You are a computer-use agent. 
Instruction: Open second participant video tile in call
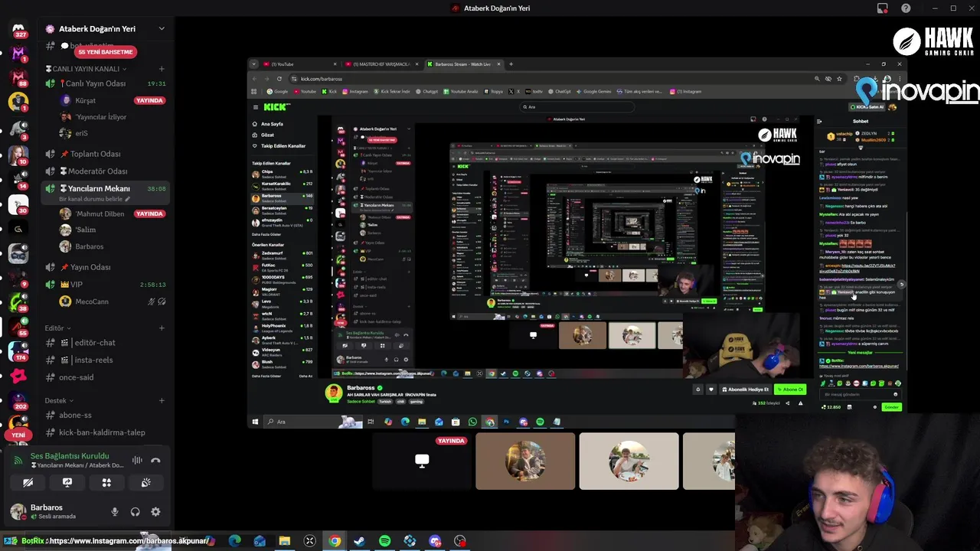[x=629, y=461]
